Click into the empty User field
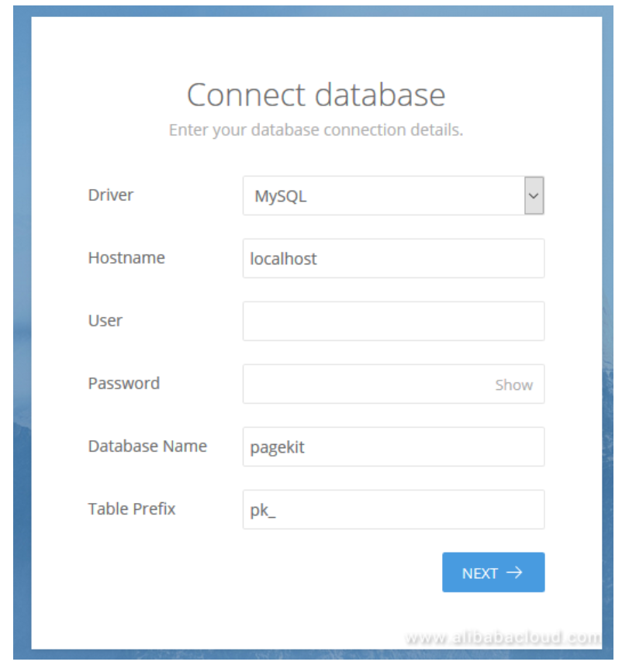 pos(393,321)
